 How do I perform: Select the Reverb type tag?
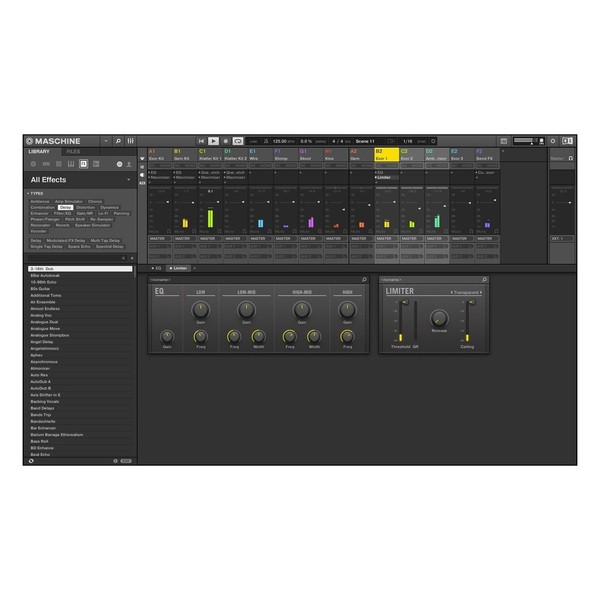(x=63, y=225)
